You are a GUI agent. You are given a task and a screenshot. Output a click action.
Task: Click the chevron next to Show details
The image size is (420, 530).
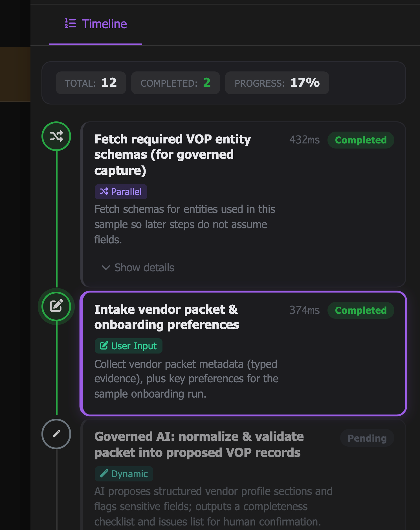coord(105,268)
